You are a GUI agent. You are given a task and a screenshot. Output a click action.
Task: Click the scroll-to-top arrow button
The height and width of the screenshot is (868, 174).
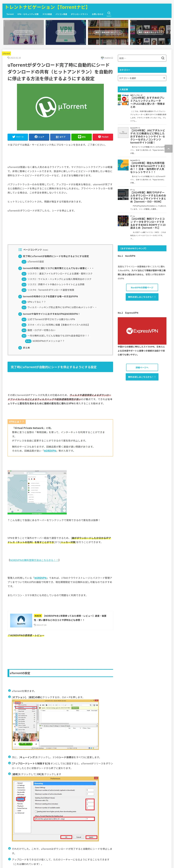point(169,149)
